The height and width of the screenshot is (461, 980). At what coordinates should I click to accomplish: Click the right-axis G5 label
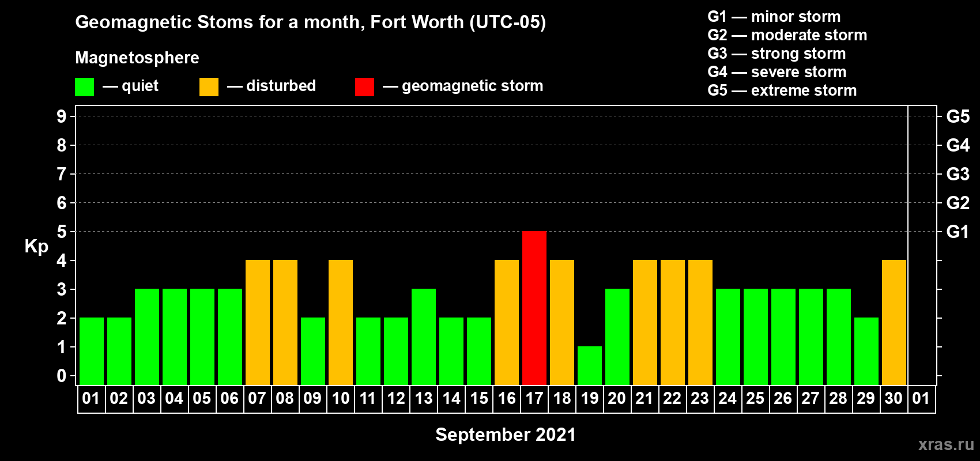pyautogui.click(x=958, y=116)
